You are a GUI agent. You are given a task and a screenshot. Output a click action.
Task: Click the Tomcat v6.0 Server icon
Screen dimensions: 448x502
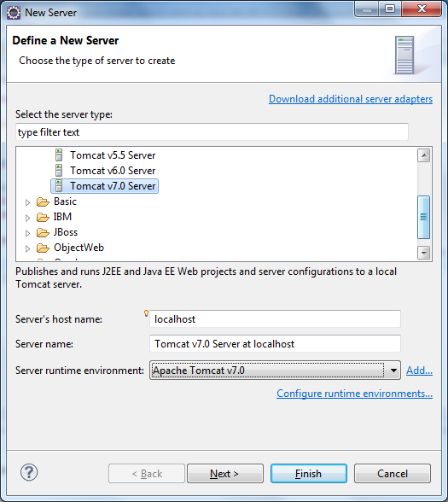click(59, 171)
